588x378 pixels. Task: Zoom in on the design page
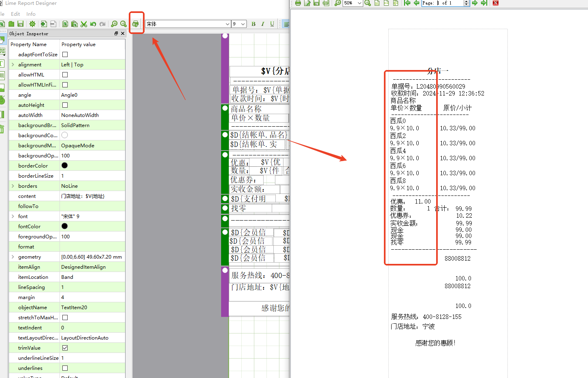tap(114, 24)
